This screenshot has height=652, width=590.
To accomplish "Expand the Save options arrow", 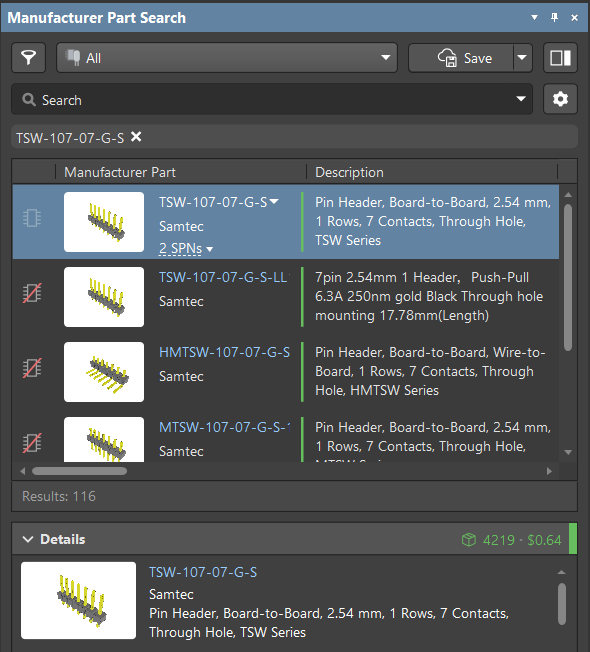I will pos(522,58).
